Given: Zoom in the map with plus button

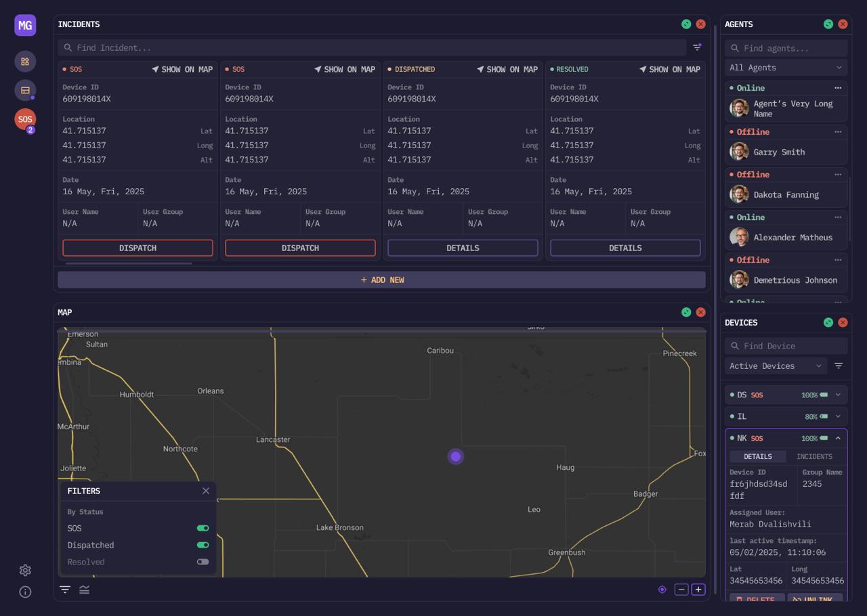Looking at the screenshot, I should tap(698, 590).
